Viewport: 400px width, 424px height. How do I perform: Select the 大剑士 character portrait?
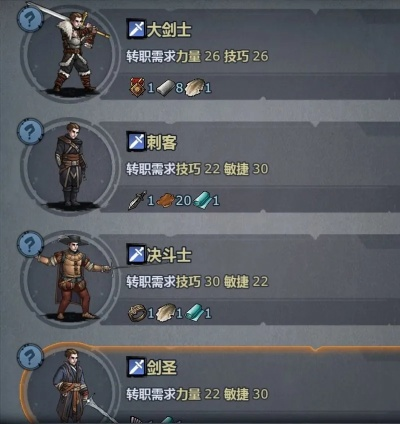click(70, 52)
